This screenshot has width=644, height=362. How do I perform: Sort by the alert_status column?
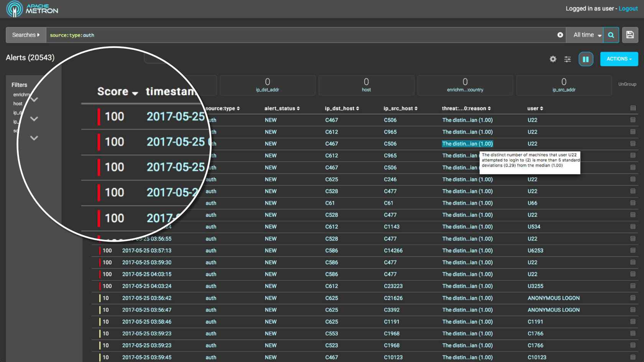click(x=282, y=108)
